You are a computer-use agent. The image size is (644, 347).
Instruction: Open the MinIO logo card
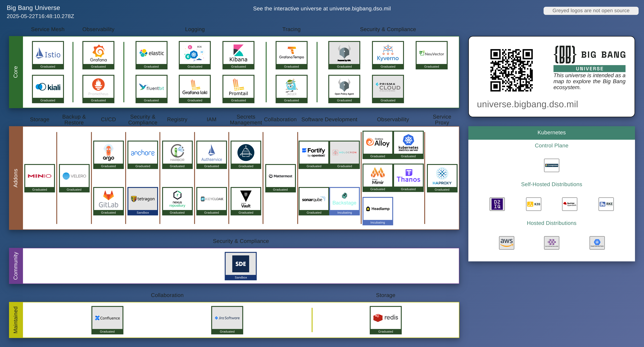40,178
